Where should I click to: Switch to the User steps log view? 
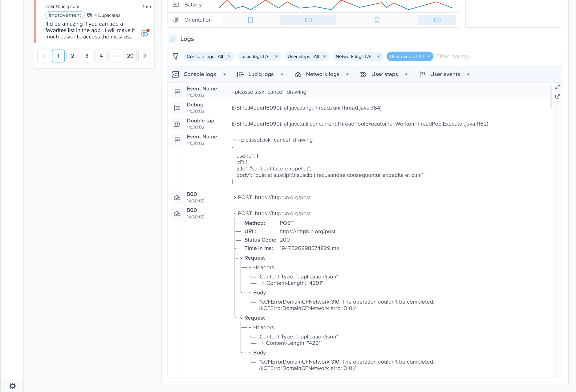click(x=384, y=74)
